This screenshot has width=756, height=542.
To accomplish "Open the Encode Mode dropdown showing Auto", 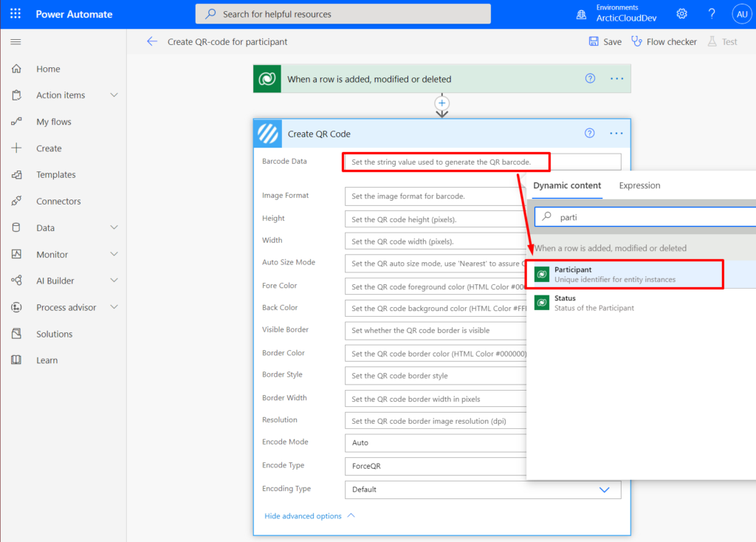I will pyautogui.click(x=436, y=442).
